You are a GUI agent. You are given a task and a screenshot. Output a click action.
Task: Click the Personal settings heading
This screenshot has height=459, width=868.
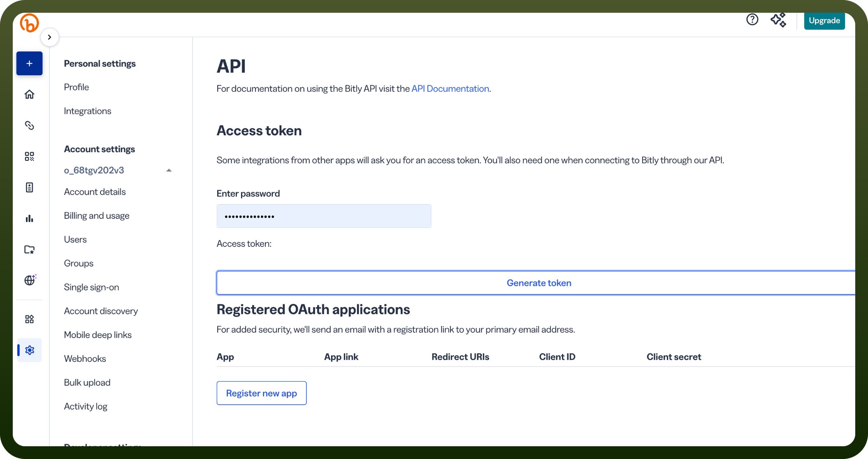(100, 64)
